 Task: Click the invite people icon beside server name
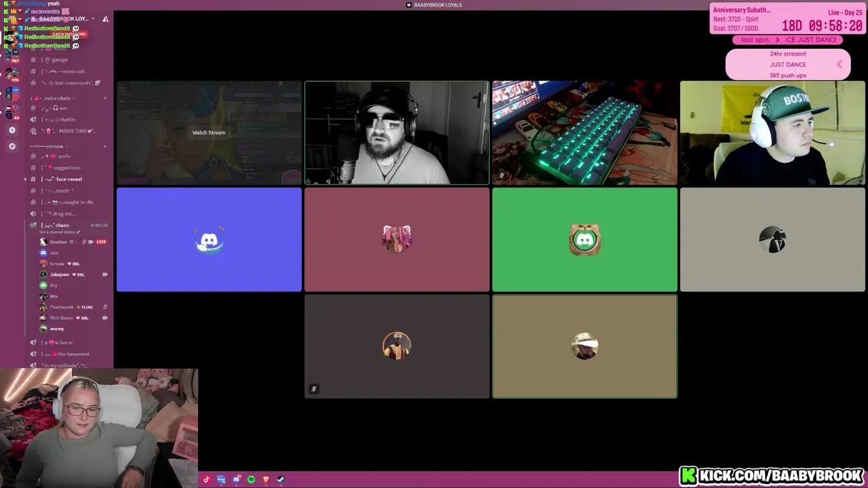(x=105, y=19)
